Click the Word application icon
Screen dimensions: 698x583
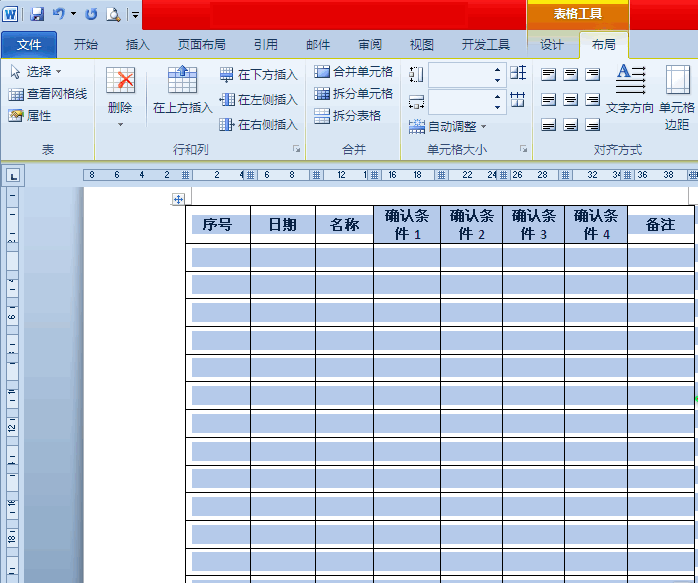tap(10, 14)
